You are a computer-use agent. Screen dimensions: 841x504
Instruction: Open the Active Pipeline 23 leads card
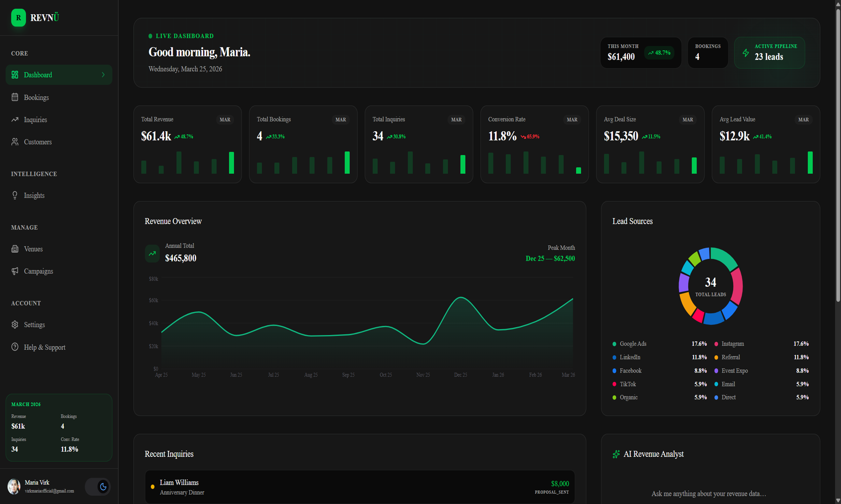pyautogui.click(x=769, y=53)
